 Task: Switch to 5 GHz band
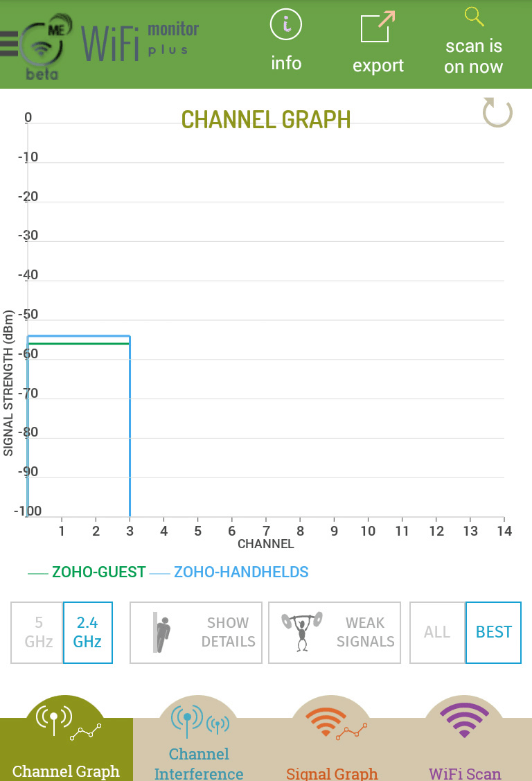[38, 632]
